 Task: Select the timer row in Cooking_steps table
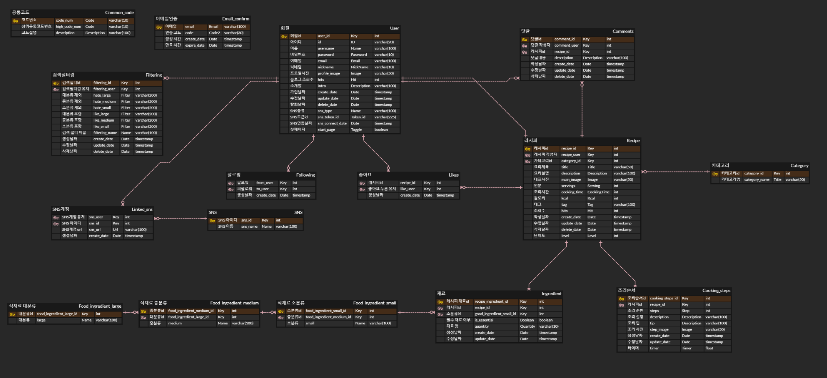coord(674,348)
